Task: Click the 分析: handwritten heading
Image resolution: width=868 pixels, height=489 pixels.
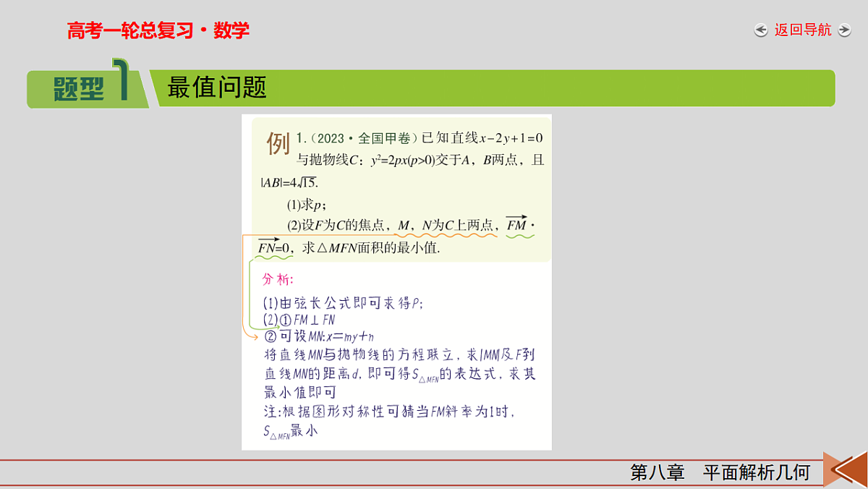Action: 278,278
